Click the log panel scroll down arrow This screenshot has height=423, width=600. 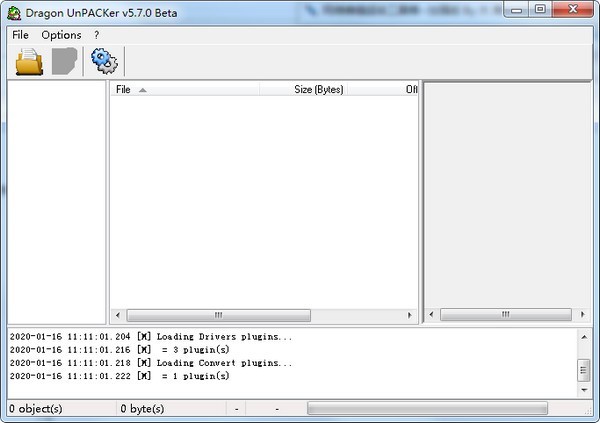click(x=584, y=390)
